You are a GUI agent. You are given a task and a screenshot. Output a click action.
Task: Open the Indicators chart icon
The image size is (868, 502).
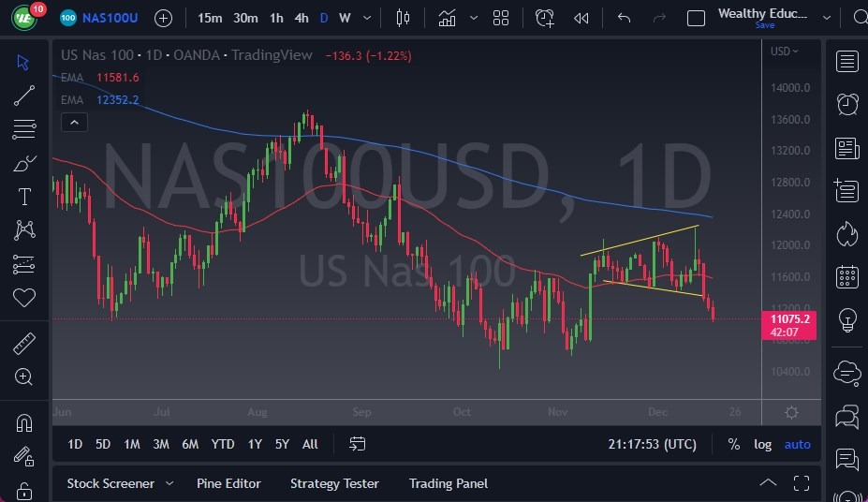click(448, 18)
